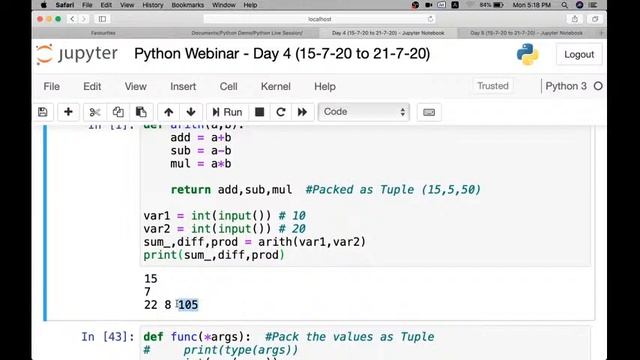
Task: Click the Python logo icon
Action: pos(527,54)
